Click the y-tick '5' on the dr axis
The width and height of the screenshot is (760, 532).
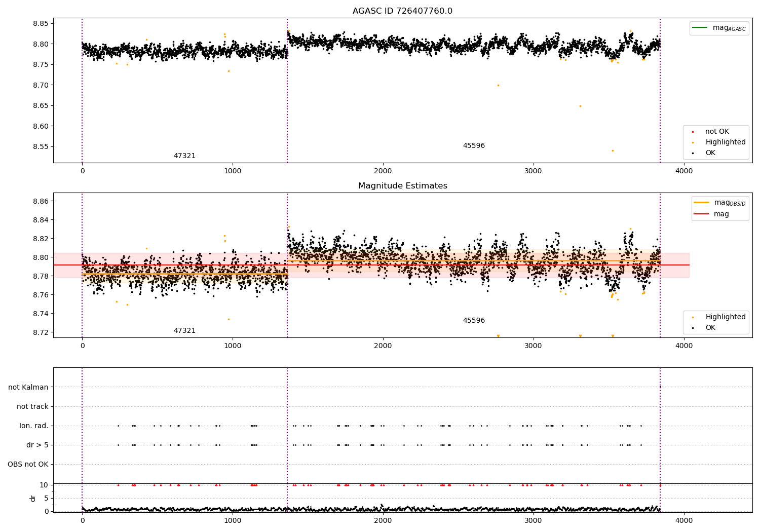click(x=46, y=498)
